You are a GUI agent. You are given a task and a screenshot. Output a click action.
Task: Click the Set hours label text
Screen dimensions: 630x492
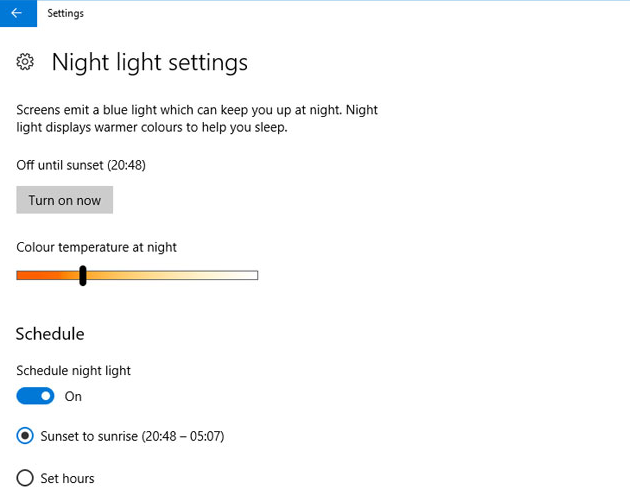68,478
